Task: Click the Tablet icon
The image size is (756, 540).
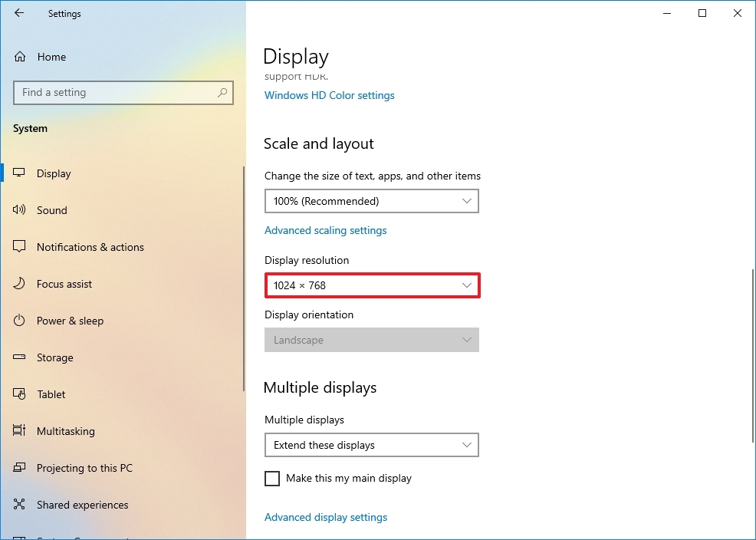Action: coord(19,394)
